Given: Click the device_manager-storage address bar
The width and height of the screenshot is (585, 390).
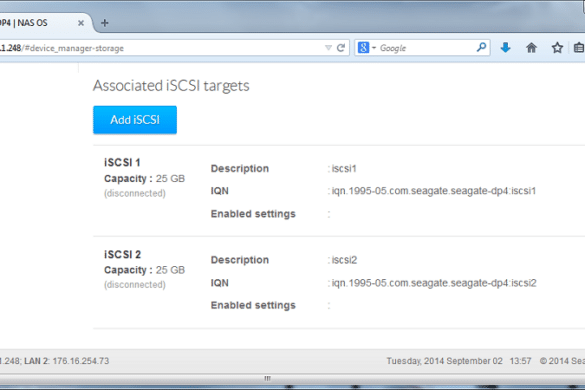Looking at the screenshot, I should (160, 48).
